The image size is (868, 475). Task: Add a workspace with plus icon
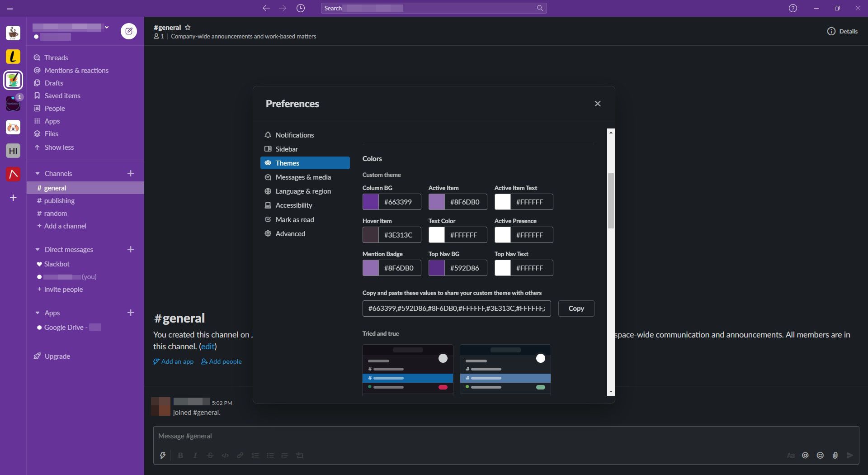pos(13,198)
